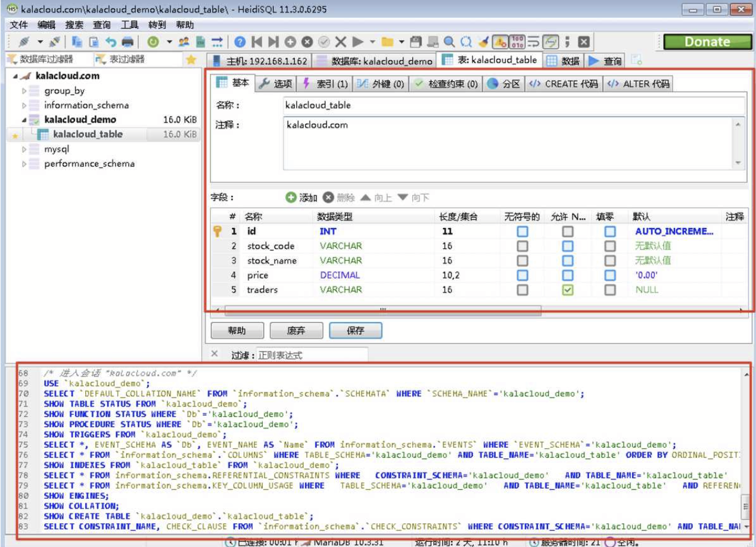Image resolution: width=756 pixels, height=547 pixels.
Task: Click the disconnect plug icon
Action: click(x=55, y=42)
